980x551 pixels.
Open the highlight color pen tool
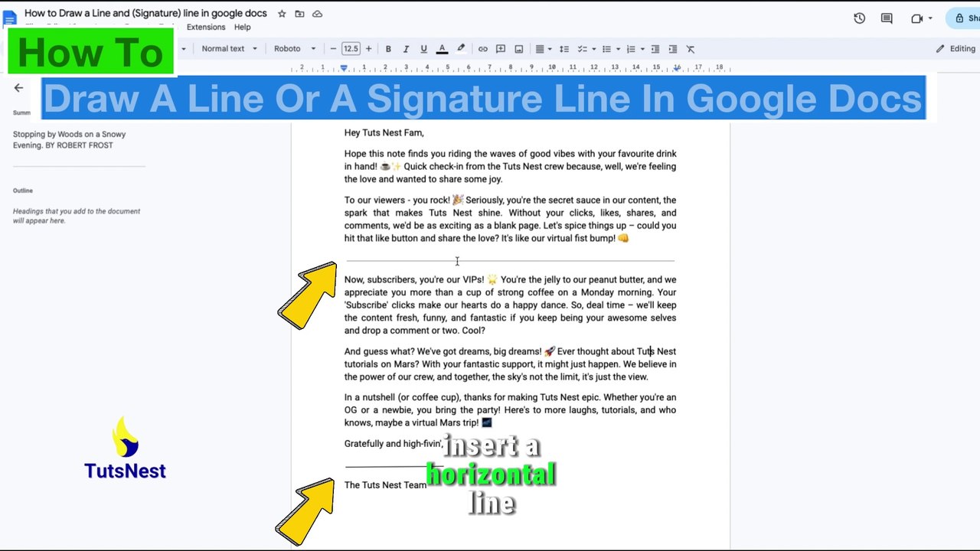click(461, 49)
